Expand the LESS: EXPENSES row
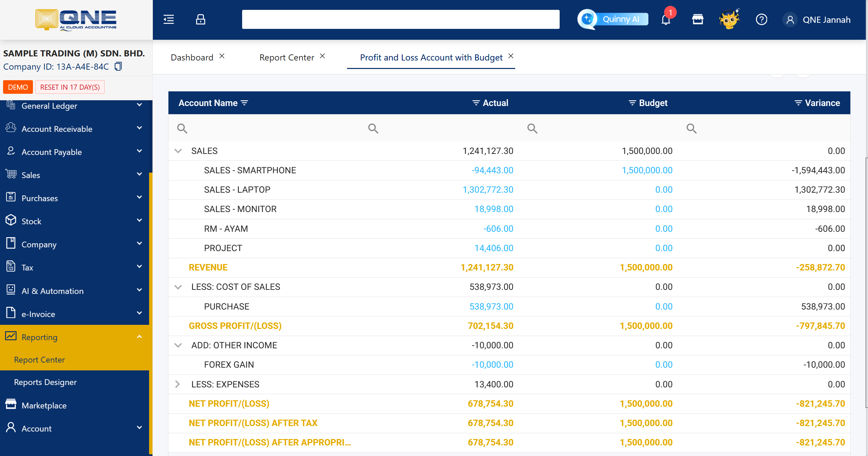This screenshot has width=868, height=456. (178, 384)
